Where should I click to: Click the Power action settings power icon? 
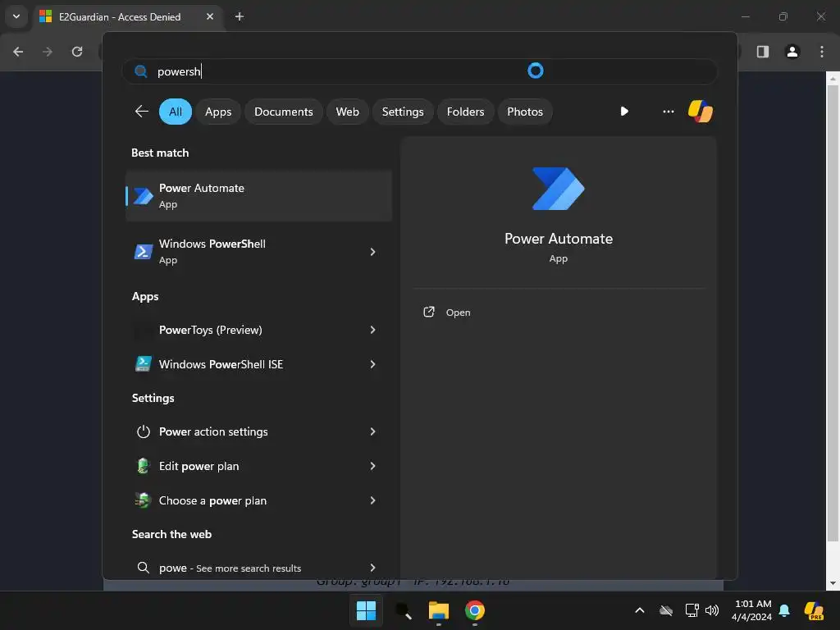(x=143, y=431)
